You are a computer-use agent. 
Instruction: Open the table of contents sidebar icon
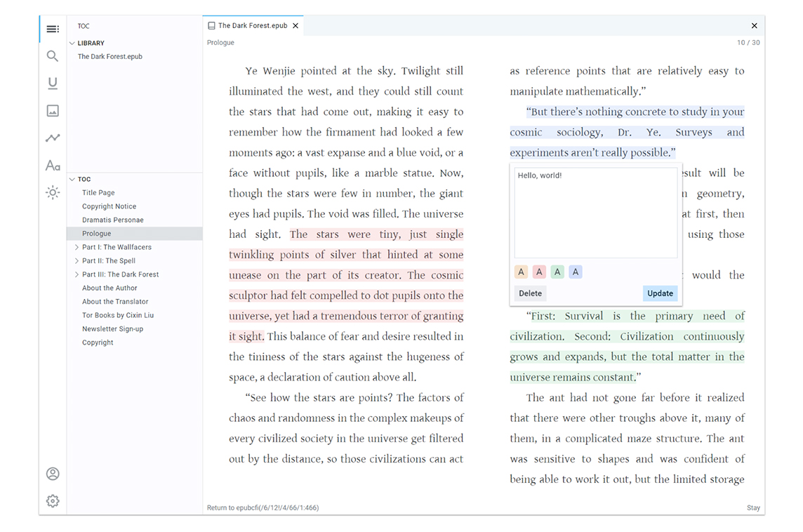(53, 29)
